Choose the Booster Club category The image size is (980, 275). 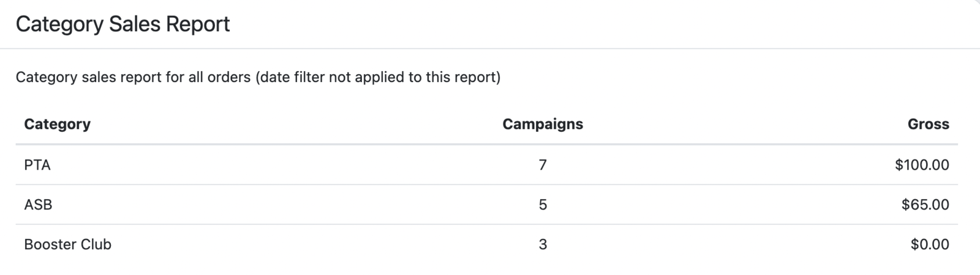click(67, 244)
